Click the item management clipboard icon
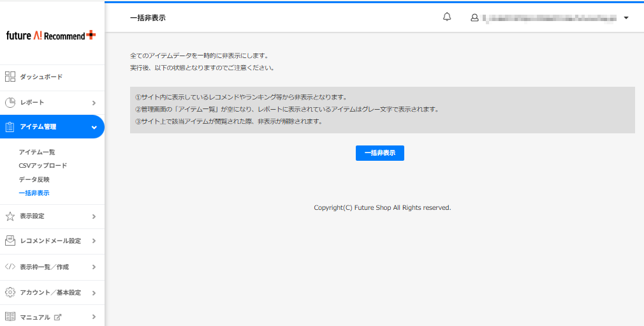 pos(10,127)
